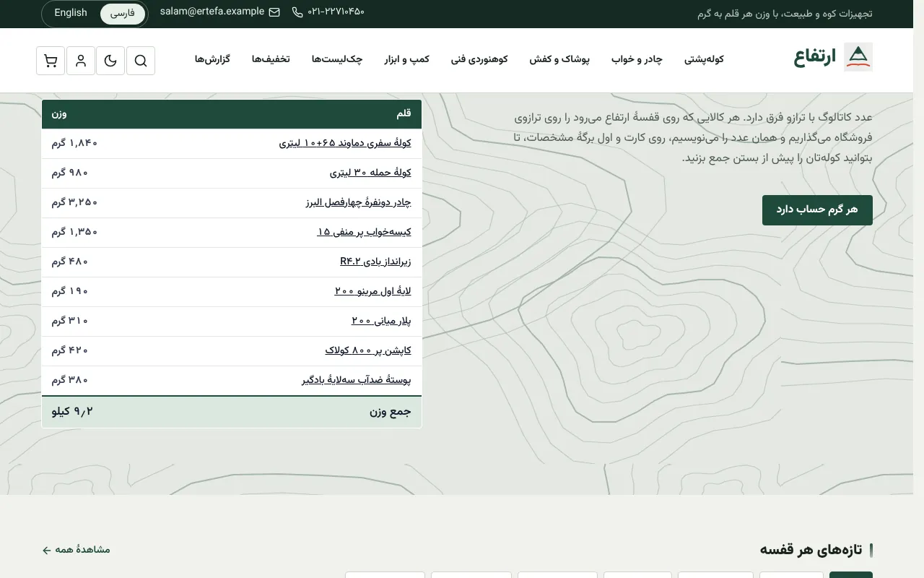Click weight value ۴۲۰ گرم
This screenshot has width=924, height=578.
click(x=69, y=351)
